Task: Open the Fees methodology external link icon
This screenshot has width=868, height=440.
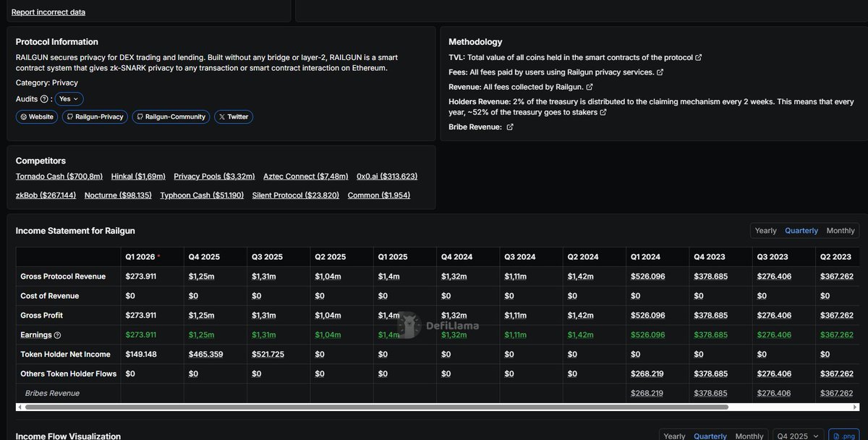Action: (660, 72)
